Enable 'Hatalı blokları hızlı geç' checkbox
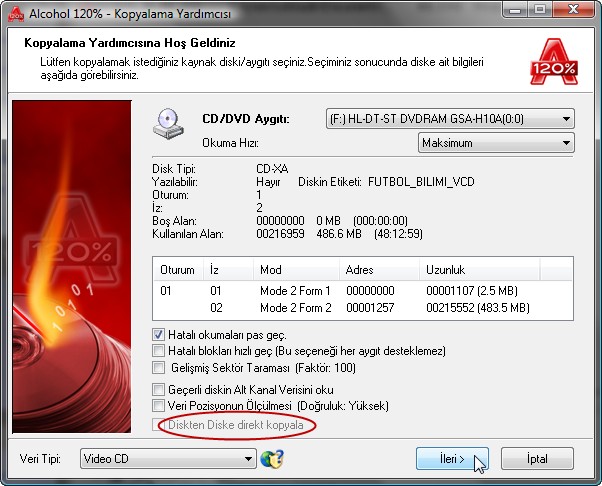Viewport: 602px width, 486px height. coord(158,350)
